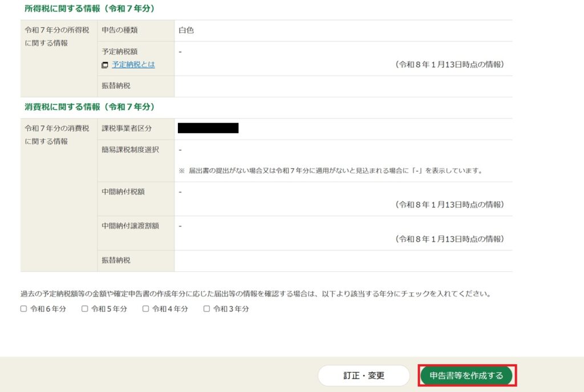Tick the 令和4年分 checkbox
584x392 pixels.
(x=146, y=309)
